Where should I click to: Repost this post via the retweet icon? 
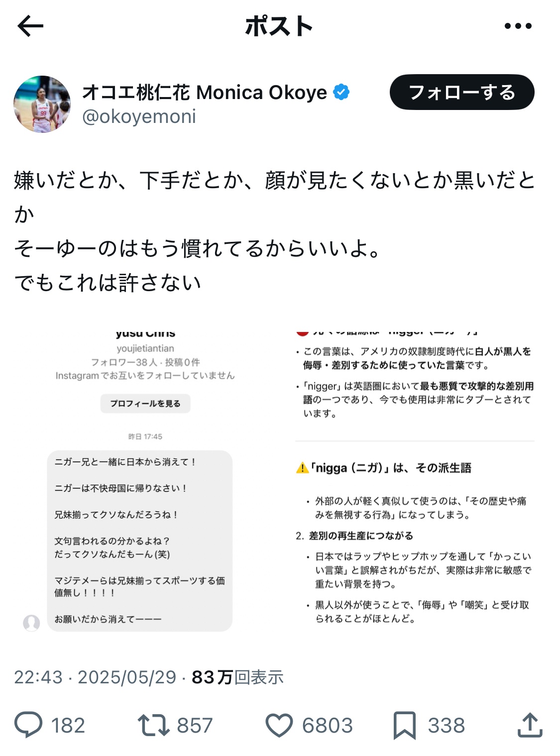tap(154, 725)
